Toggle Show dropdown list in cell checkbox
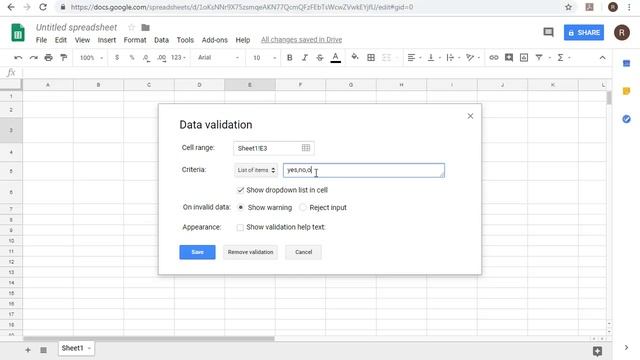 [240, 190]
